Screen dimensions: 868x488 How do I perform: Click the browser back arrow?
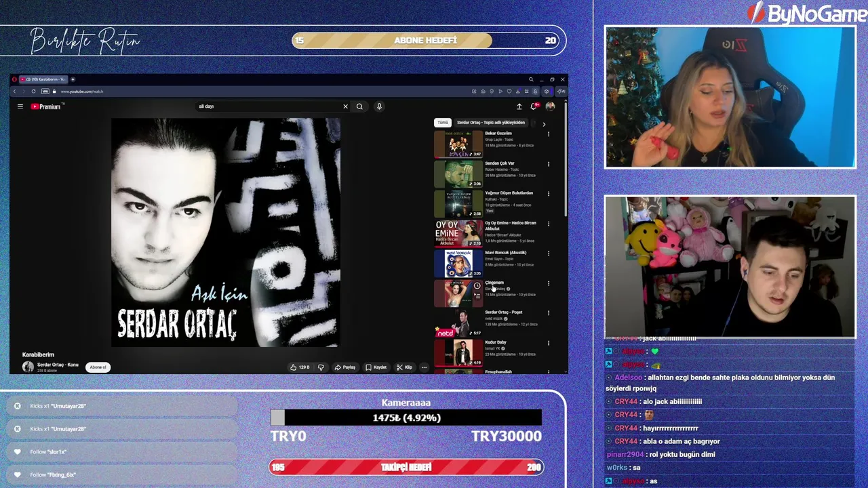[x=14, y=91]
